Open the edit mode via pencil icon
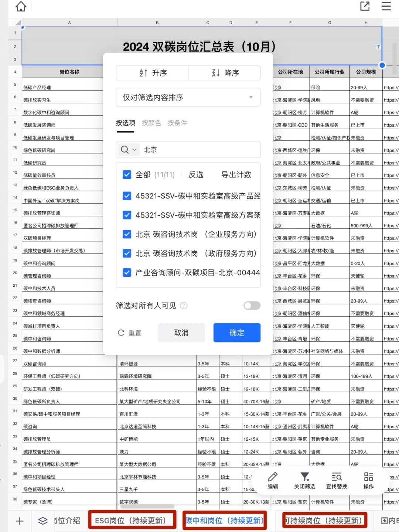 tap(273, 480)
